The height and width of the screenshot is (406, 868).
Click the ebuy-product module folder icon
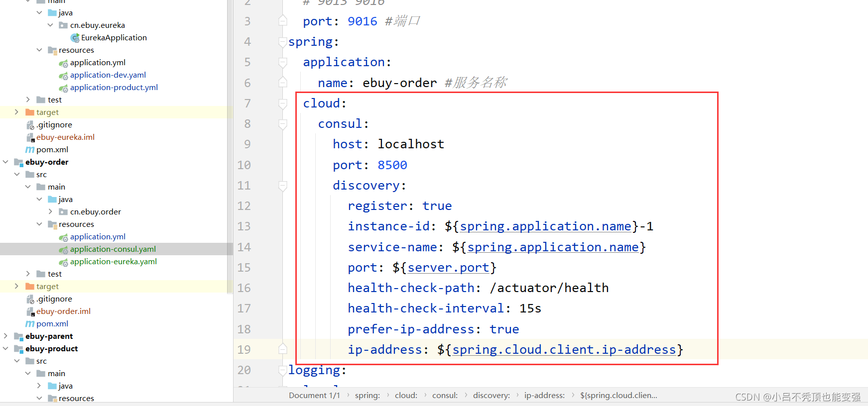(19, 349)
